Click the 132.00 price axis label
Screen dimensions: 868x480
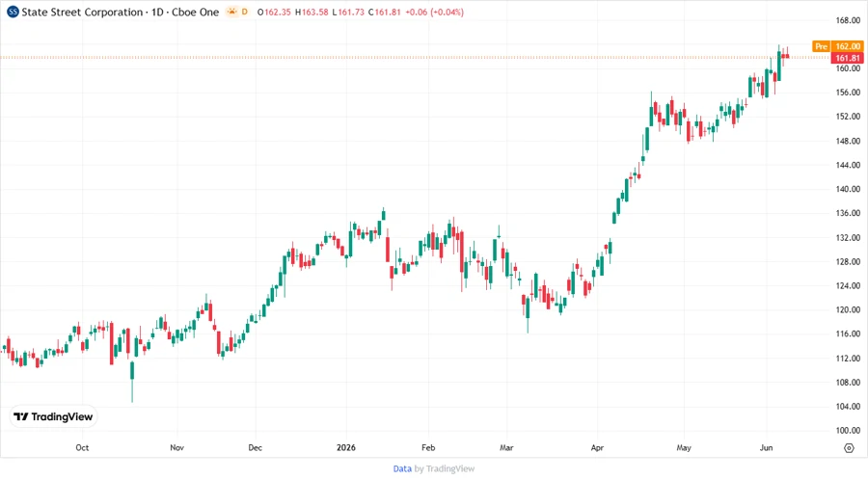[x=848, y=238]
